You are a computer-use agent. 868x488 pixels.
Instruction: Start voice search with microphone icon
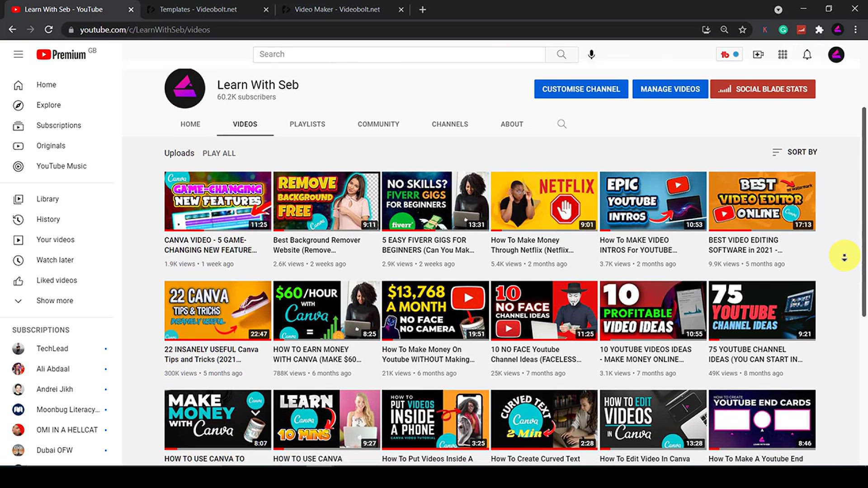click(591, 54)
